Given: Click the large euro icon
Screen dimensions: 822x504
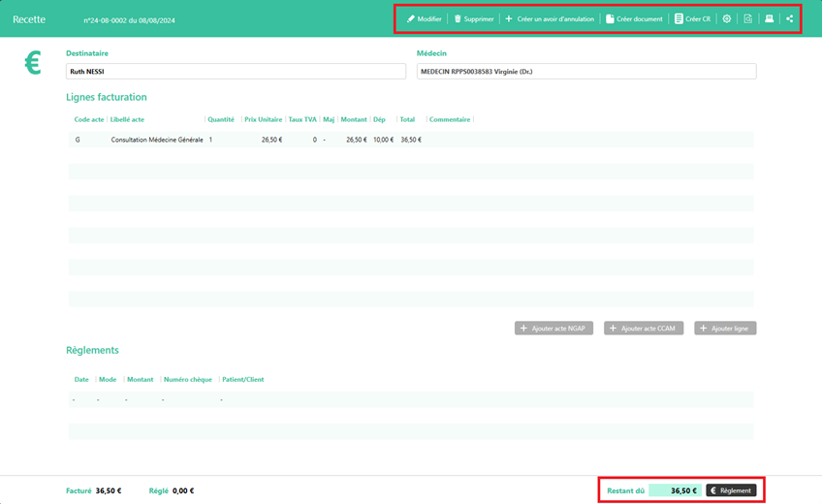Looking at the screenshot, I should [x=33, y=64].
